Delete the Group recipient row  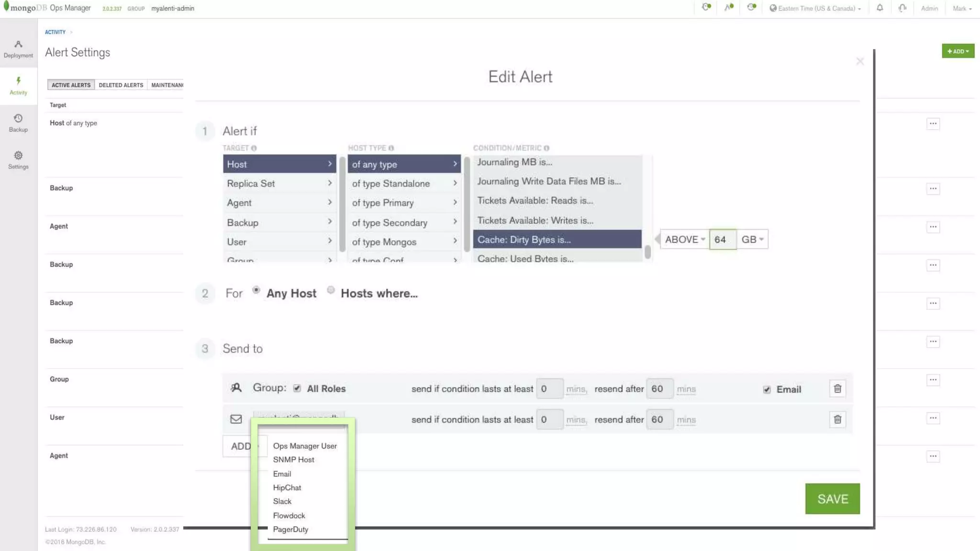point(837,389)
